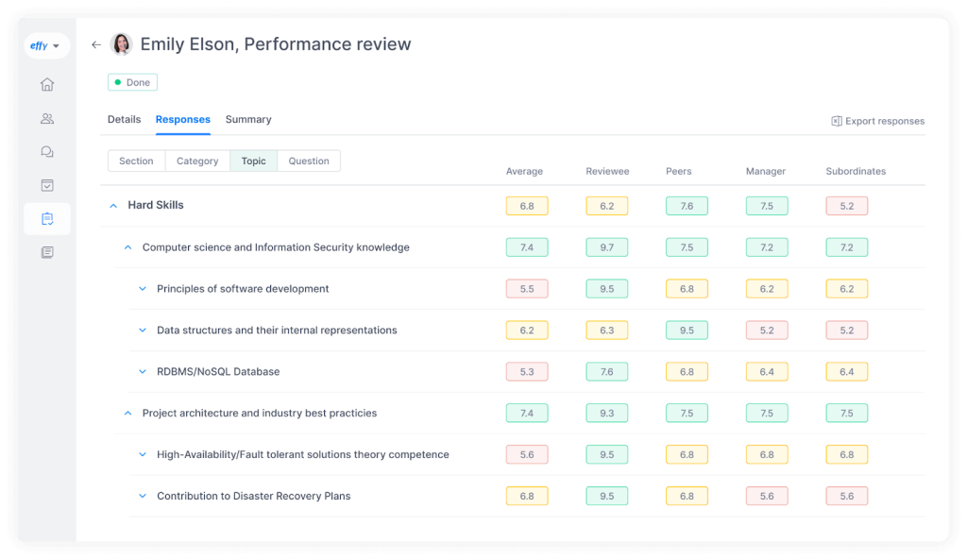Switch to the Details tab

pos(124,120)
